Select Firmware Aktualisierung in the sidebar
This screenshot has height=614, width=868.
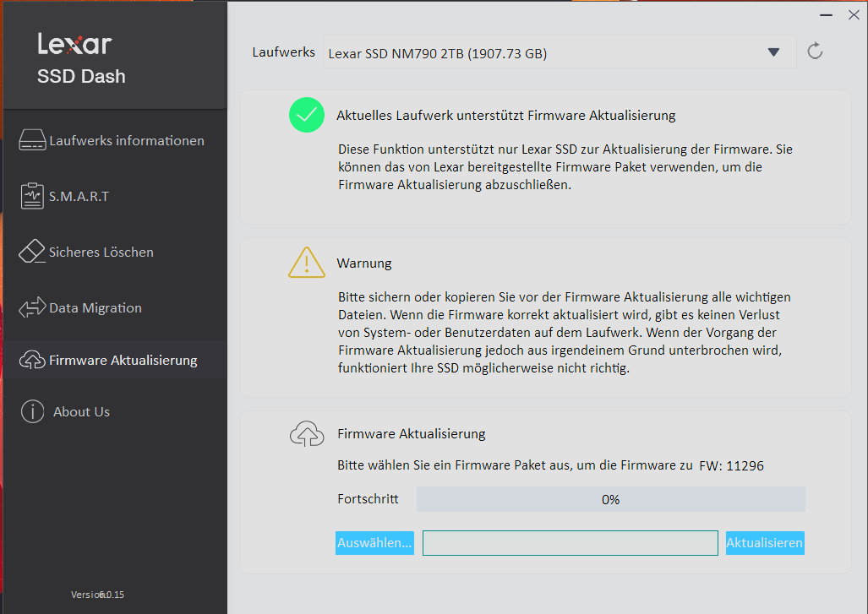pos(115,360)
